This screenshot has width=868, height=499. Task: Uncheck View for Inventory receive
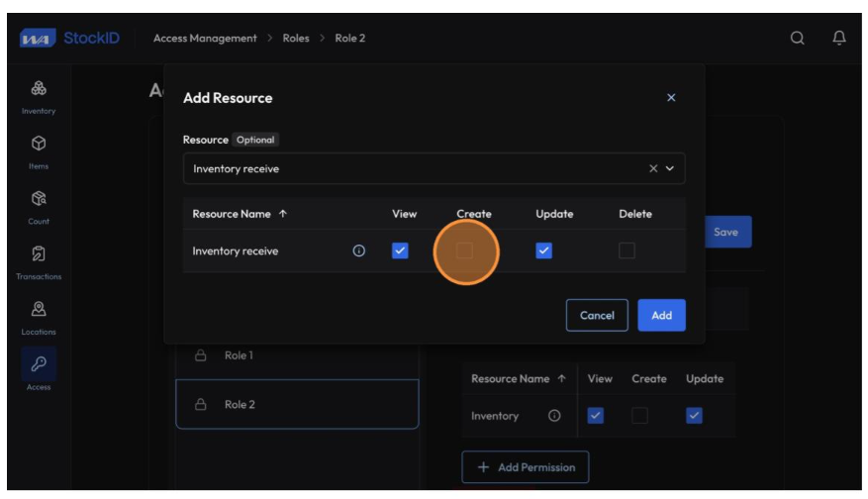(x=400, y=250)
